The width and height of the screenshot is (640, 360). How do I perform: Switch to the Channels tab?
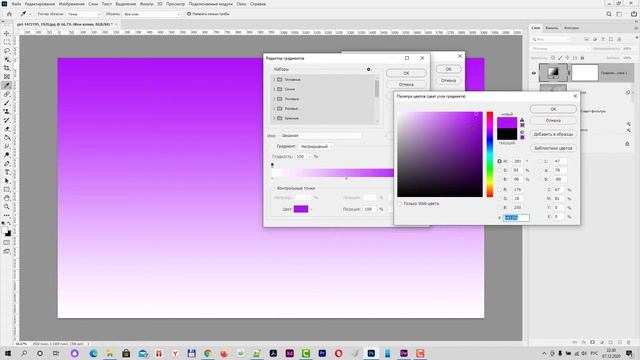(x=552, y=28)
